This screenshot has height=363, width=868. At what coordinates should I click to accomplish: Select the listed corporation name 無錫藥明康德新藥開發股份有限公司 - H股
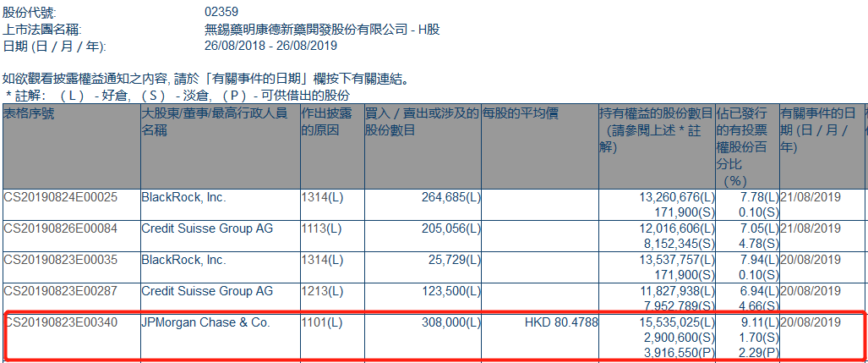[322, 30]
